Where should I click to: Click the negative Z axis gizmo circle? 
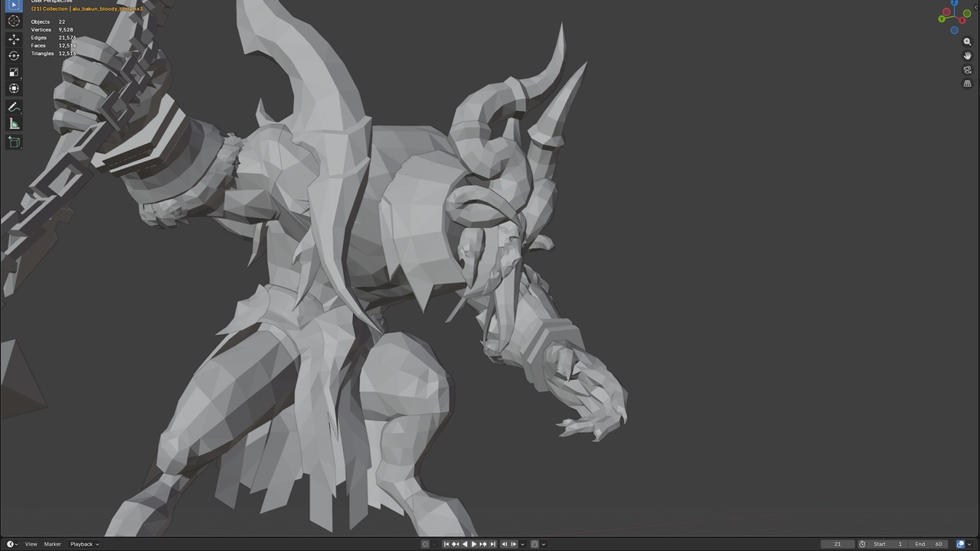click(x=954, y=30)
